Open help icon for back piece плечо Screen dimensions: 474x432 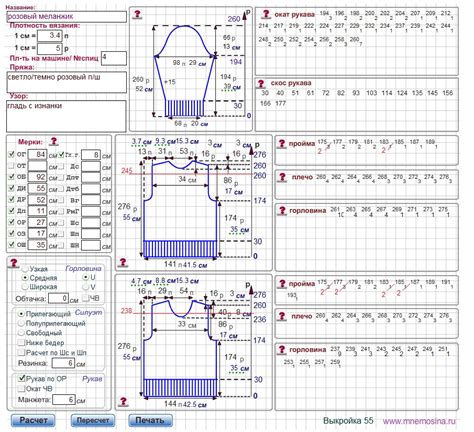(282, 177)
